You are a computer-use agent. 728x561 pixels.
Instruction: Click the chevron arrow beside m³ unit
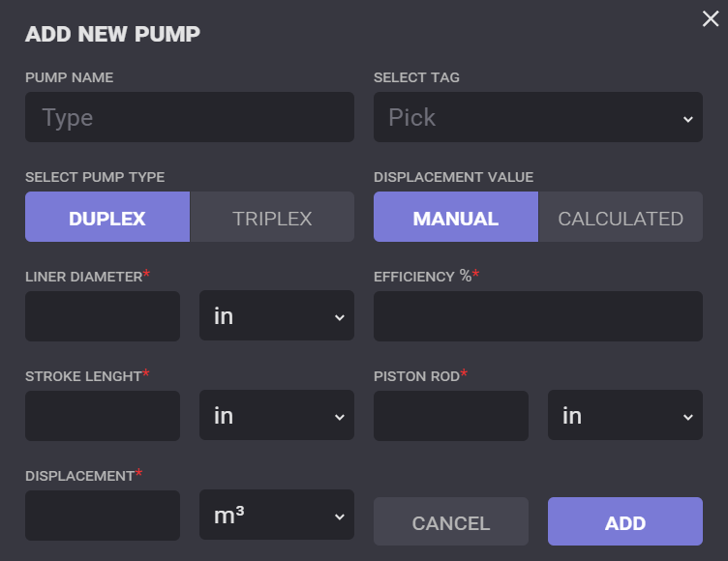[x=339, y=517]
